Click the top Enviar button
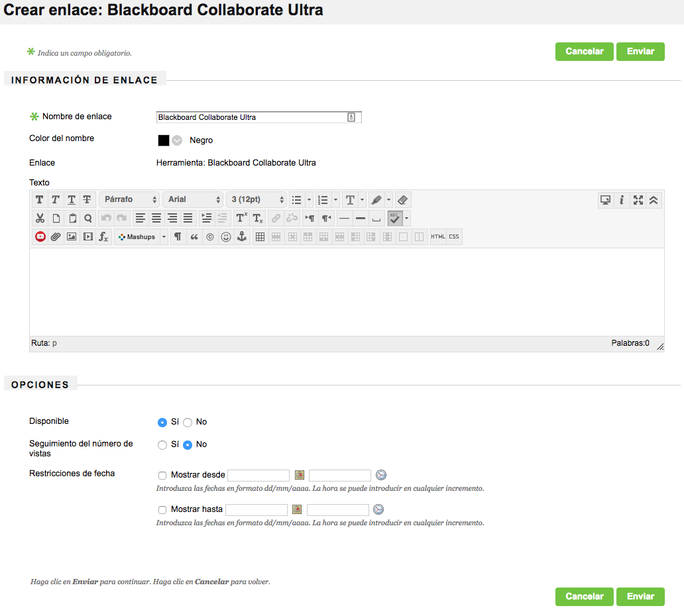Screen dimensions: 684x616 (x=640, y=52)
